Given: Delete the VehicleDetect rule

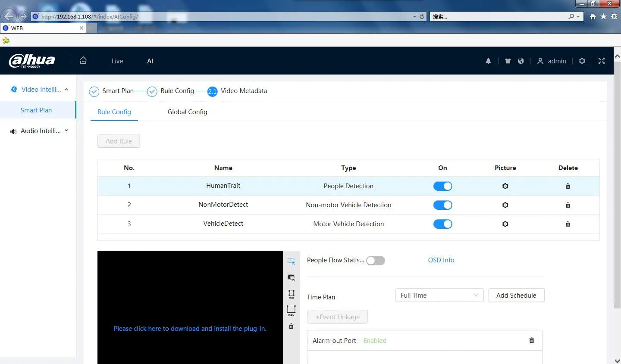Looking at the screenshot, I should tap(568, 224).
